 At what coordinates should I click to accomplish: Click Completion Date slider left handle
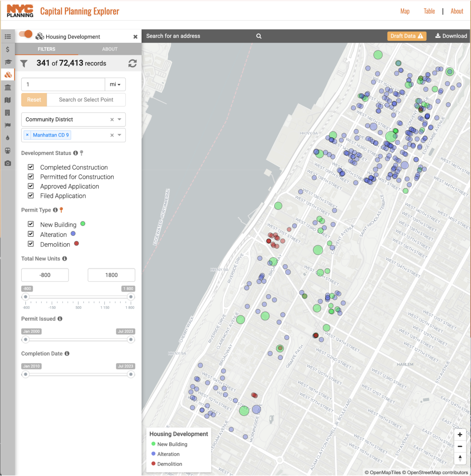[25, 374]
